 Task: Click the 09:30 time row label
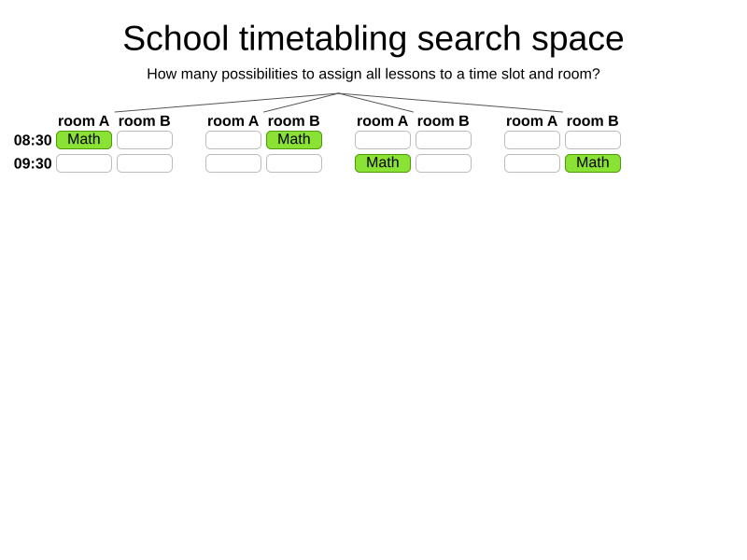point(33,164)
